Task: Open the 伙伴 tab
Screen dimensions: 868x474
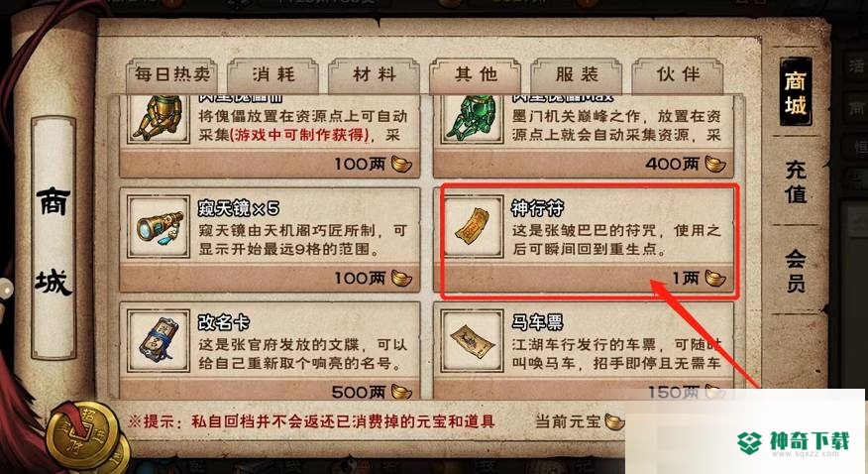Action: point(678,74)
